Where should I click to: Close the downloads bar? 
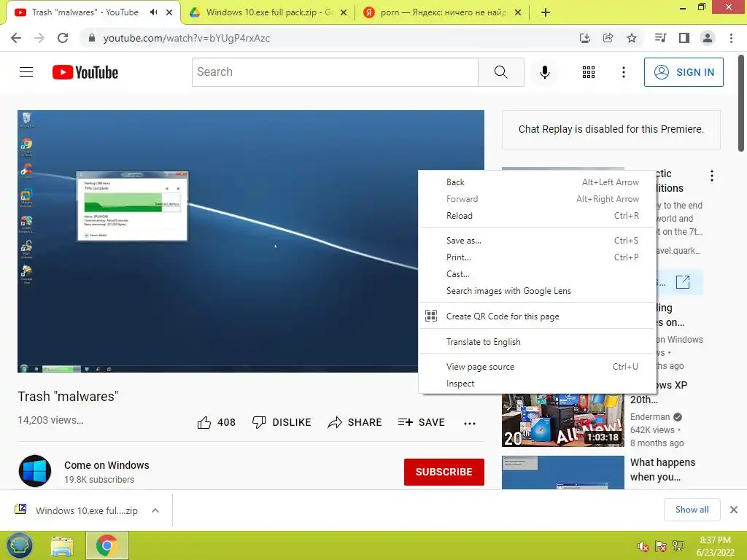click(x=734, y=510)
